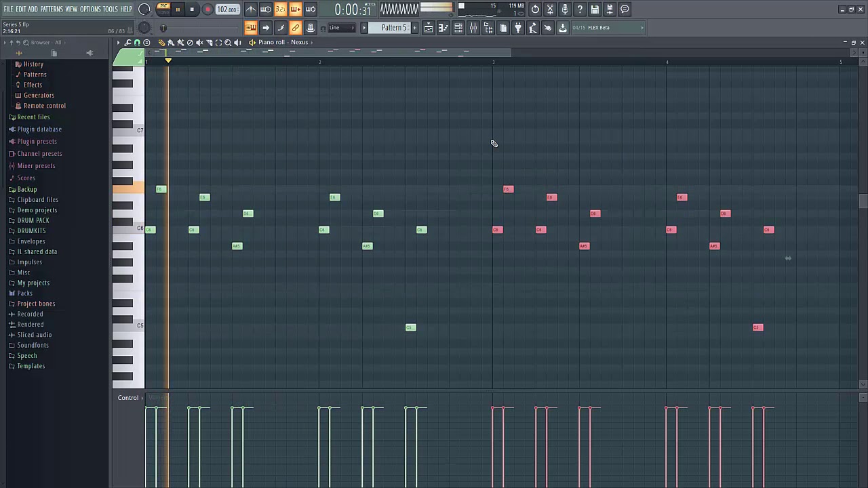The image size is (868, 488).
Task: Click the render save-with-arrows icon
Action: click(610, 9)
